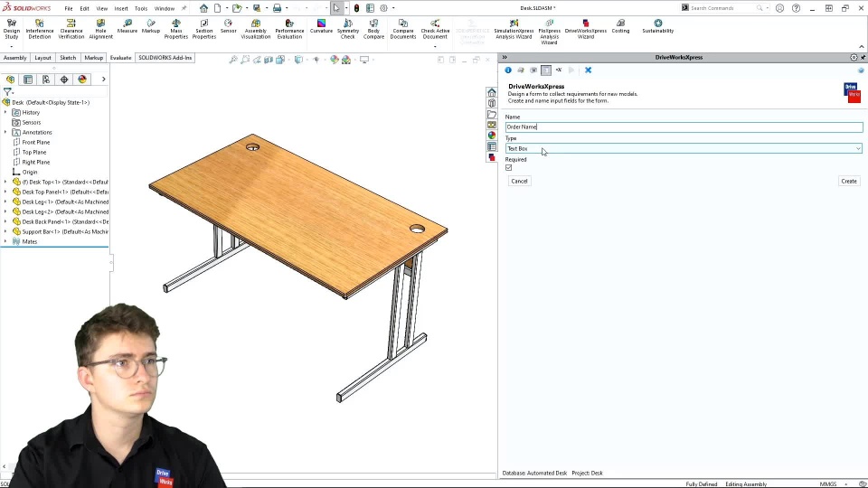868x488 pixels.
Task: Open Assembly Visualization
Action: [255, 29]
